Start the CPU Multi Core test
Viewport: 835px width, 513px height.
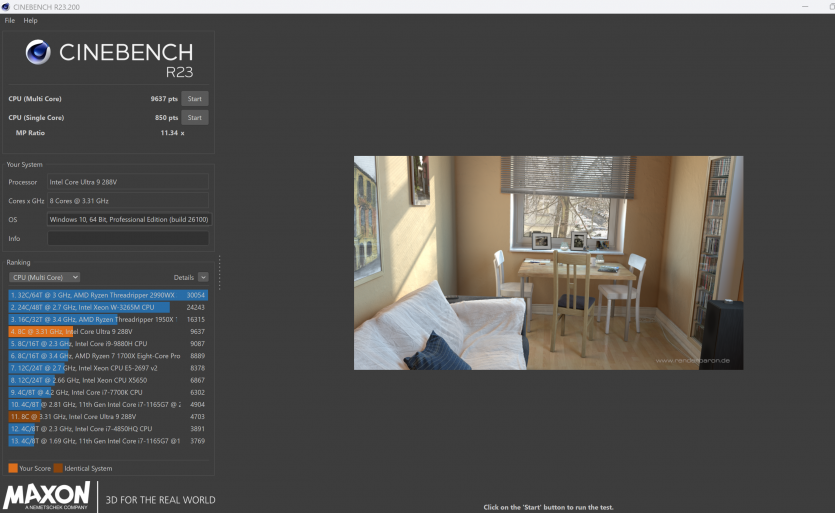[x=195, y=99]
